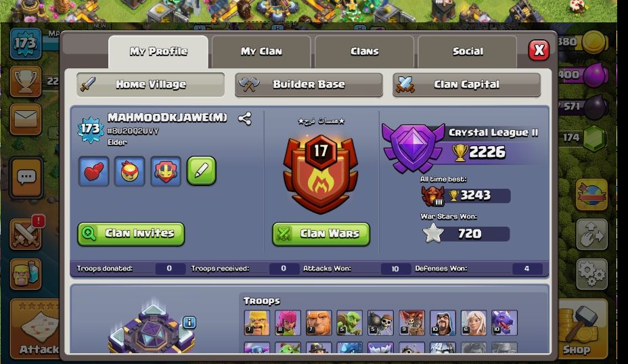Select the Builder Base section
The height and width of the screenshot is (364, 628).
pos(309,85)
